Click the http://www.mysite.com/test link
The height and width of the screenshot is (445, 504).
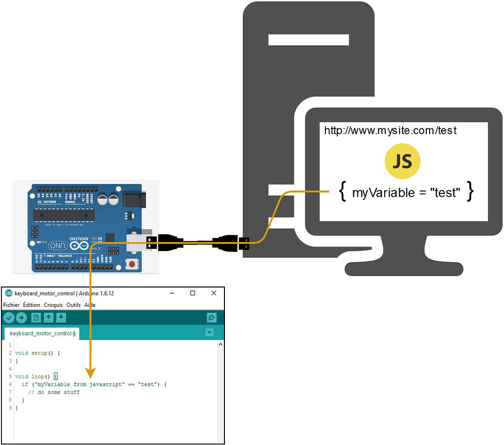point(390,130)
